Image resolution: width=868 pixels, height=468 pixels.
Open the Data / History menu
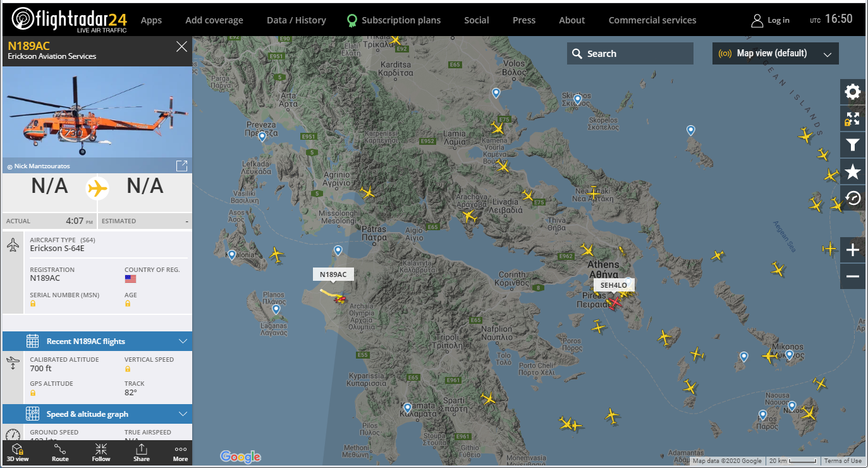point(296,20)
